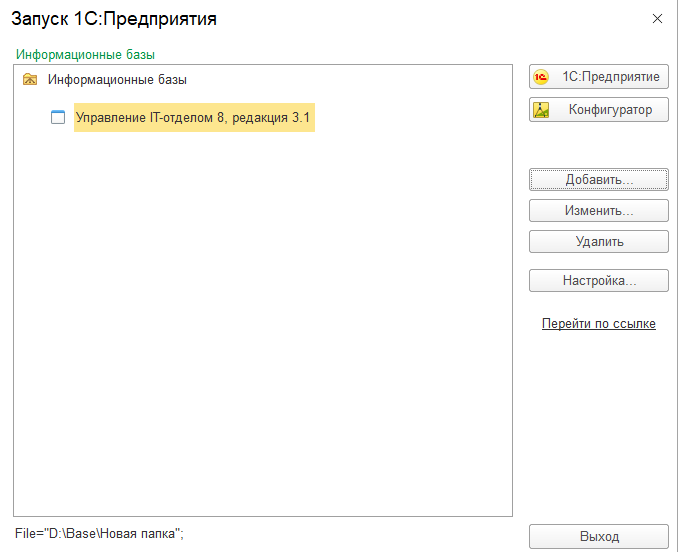Click the folder icon beside Информационные базы

pyautogui.click(x=30, y=79)
